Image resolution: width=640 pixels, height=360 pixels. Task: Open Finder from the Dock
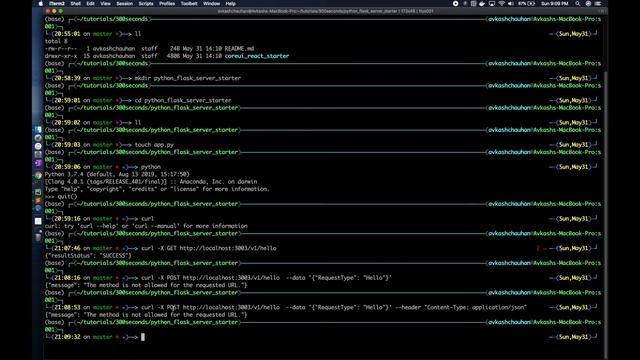pos(38,130)
